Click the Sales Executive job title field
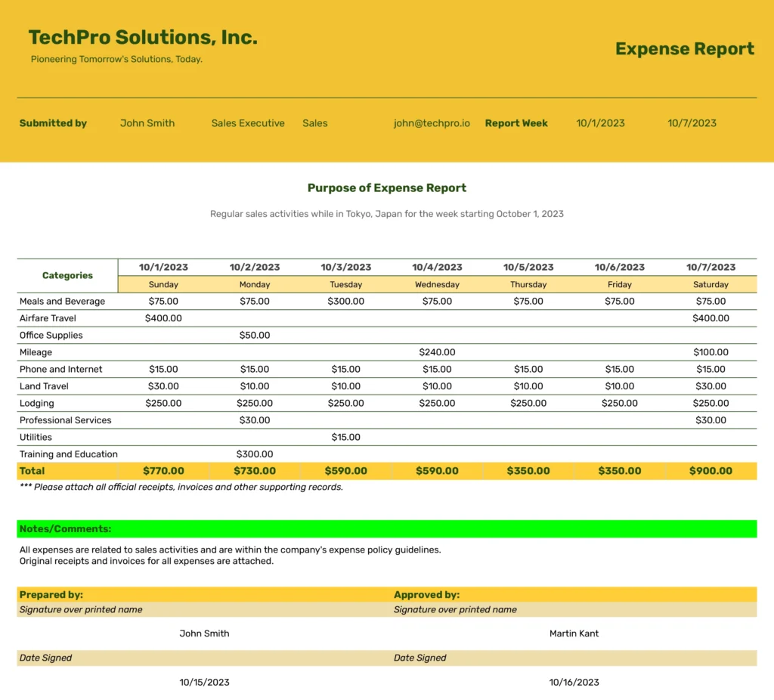Viewport: 774px width, 700px height. coord(248,123)
